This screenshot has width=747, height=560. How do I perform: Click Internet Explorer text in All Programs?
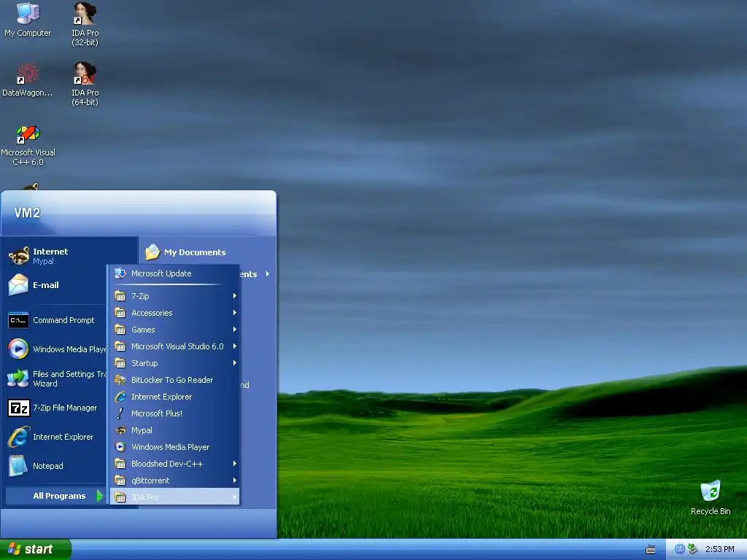(x=161, y=397)
